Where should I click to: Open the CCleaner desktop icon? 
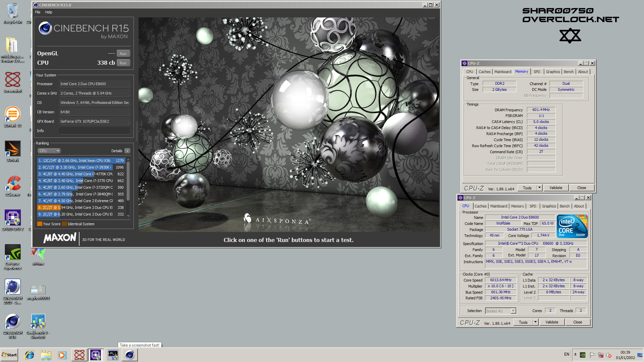click(x=12, y=186)
